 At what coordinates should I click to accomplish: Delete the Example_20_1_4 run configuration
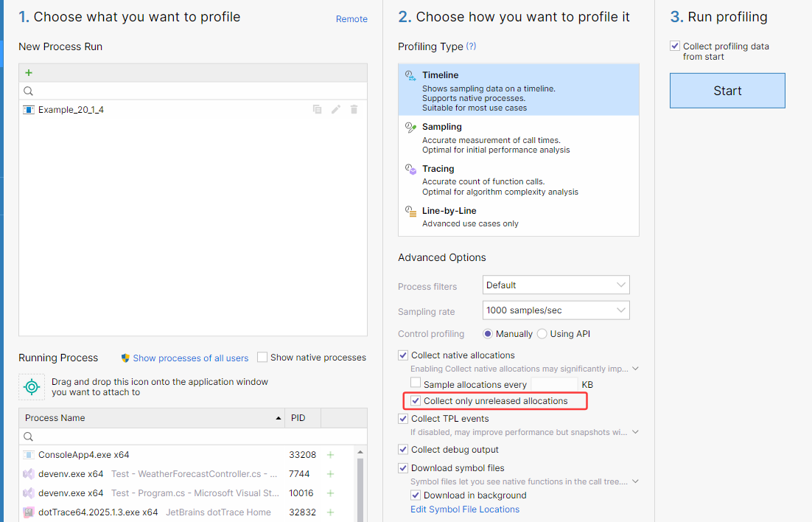(354, 110)
